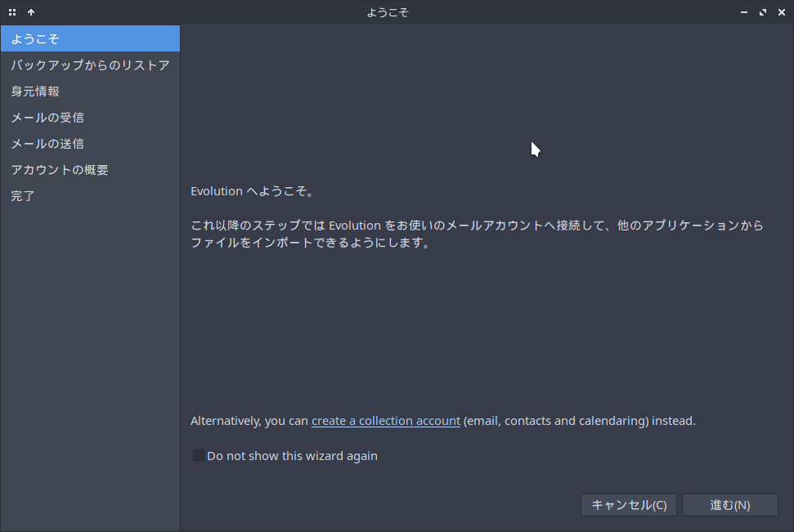The image size is (794, 532).
Task: Click the paragraph starting これ以降のステップでは
Action: pyautogui.click(x=477, y=234)
